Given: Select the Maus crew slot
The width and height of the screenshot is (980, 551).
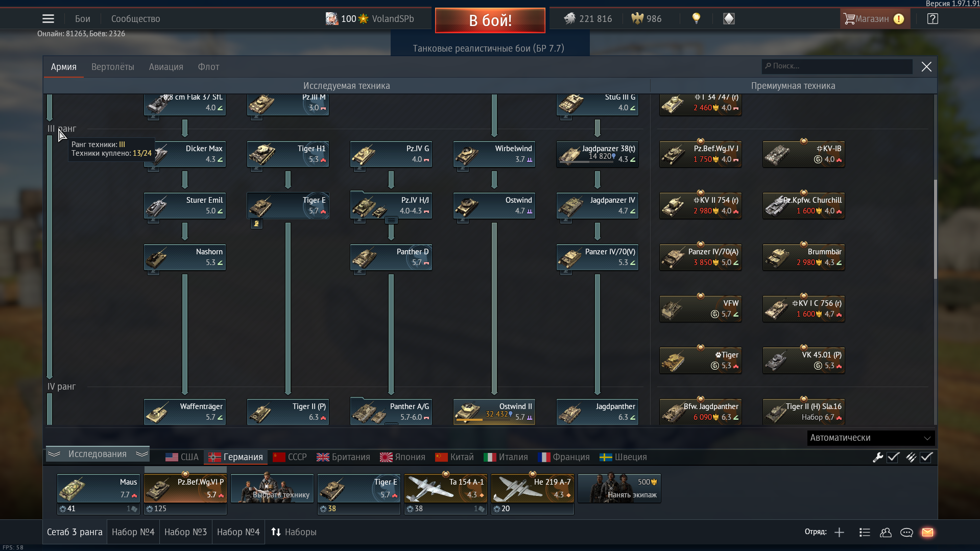Looking at the screenshot, I should point(99,489).
